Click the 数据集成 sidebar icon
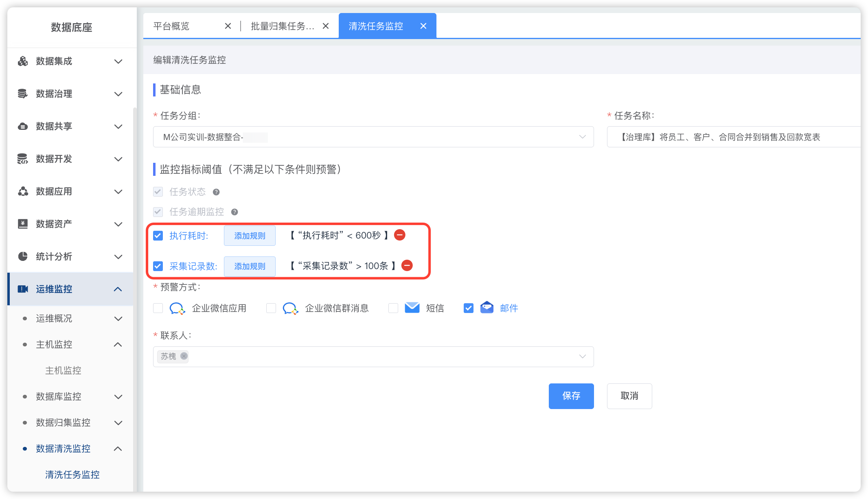This screenshot has width=868, height=499. [x=23, y=61]
